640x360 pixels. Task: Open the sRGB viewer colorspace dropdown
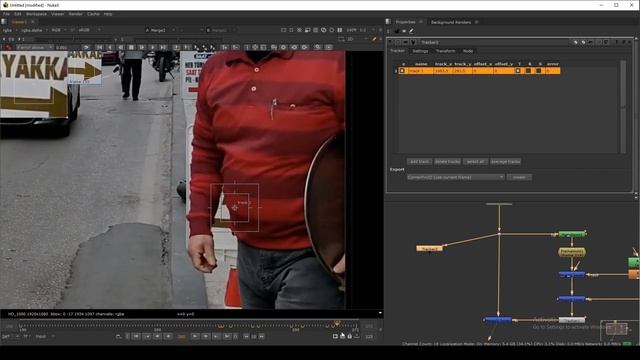pyautogui.click(x=89, y=30)
